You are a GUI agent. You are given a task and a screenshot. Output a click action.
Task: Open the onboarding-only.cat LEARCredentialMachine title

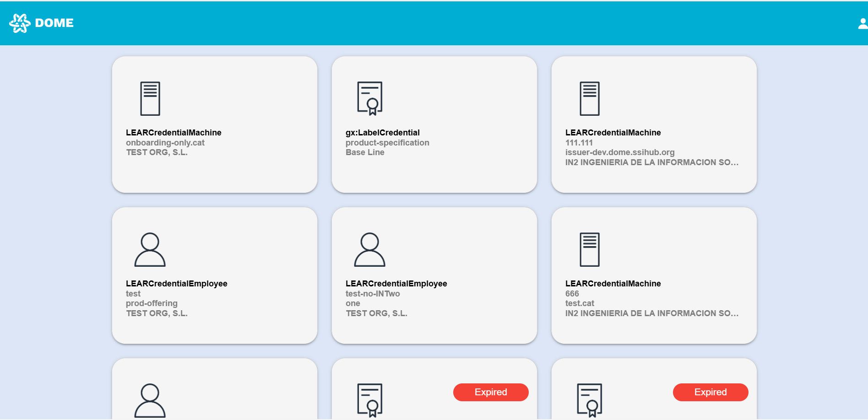[174, 133]
